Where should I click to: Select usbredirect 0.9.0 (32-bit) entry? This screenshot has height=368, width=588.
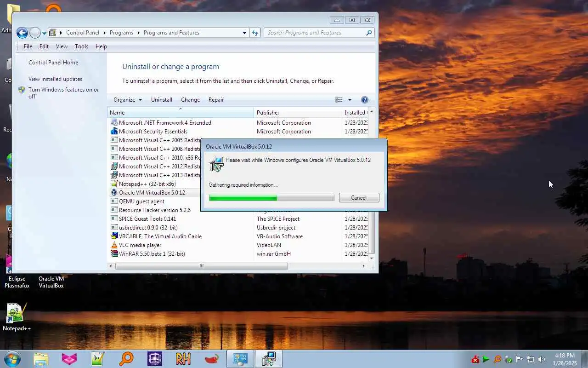click(148, 228)
